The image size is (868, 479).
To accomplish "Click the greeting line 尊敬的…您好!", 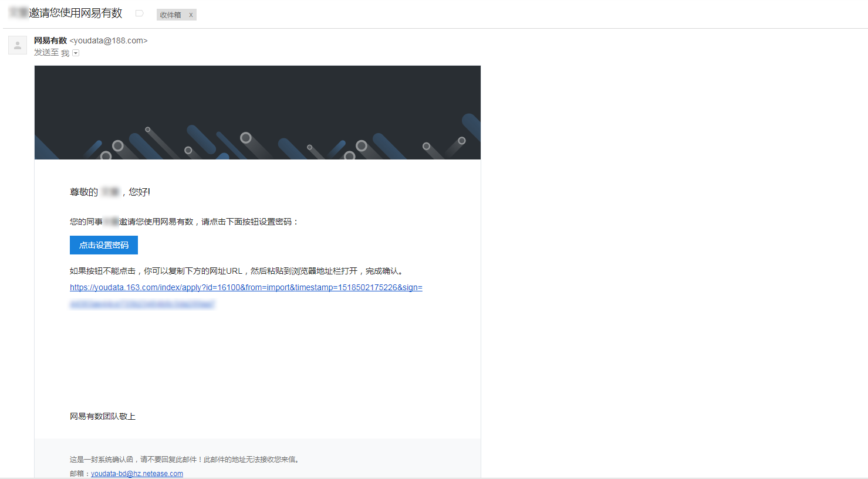I will pyautogui.click(x=110, y=192).
